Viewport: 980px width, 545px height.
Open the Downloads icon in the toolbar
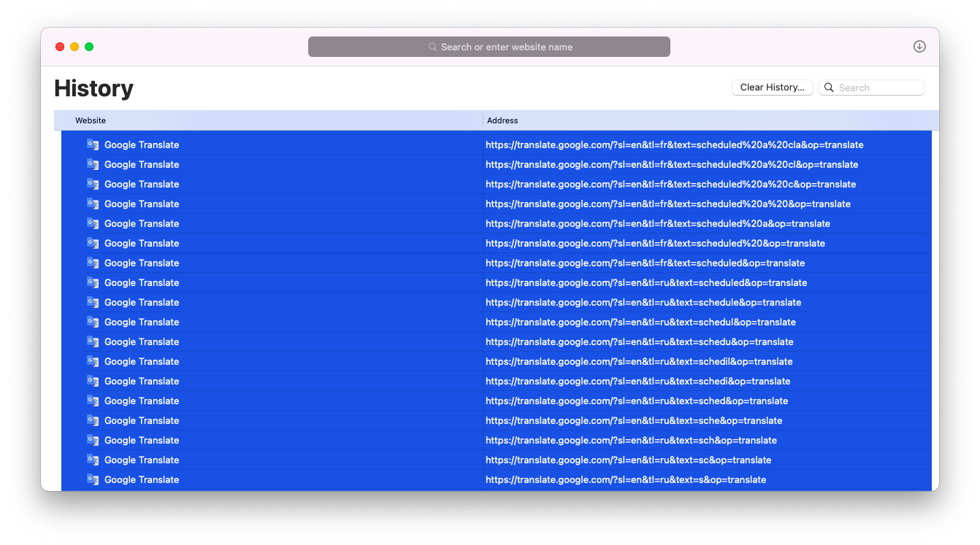[x=919, y=46]
